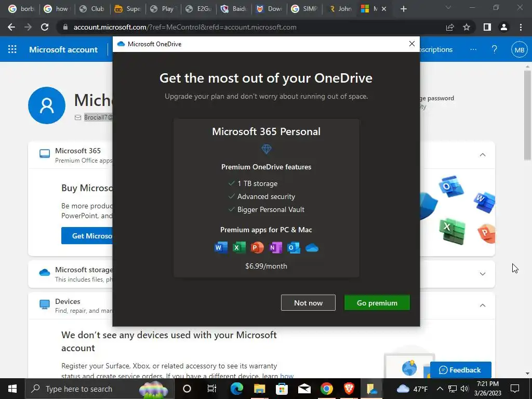Switch to the SIMP tab

(x=305, y=9)
